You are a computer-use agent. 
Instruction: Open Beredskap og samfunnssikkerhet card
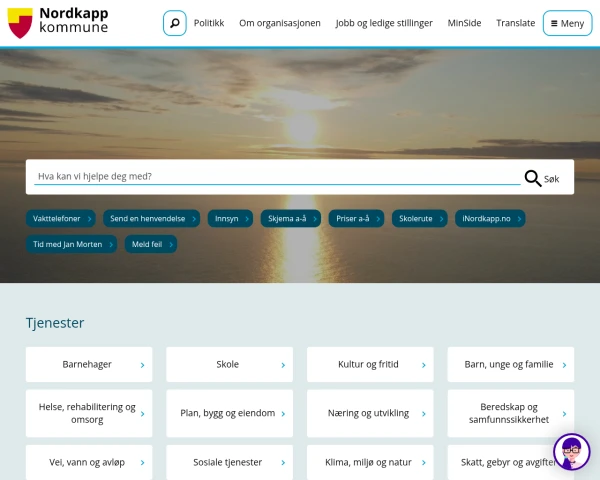pyautogui.click(x=511, y=413)
